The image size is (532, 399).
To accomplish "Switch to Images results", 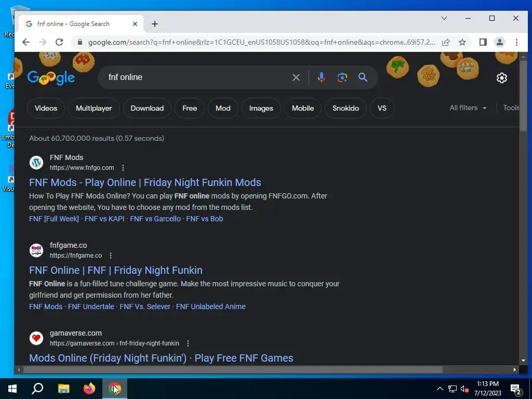I will pyautogui.click(x=261, y=108).
